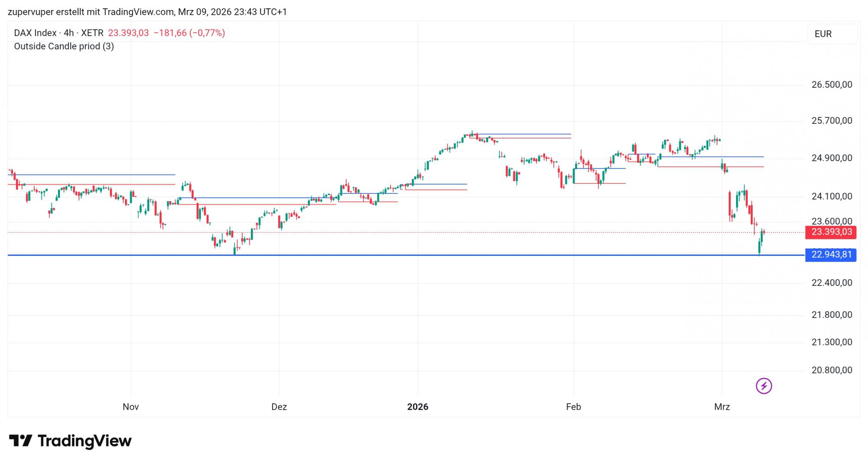Click the TradingView logo icon
868x464 pixels.
click(20, 441)
